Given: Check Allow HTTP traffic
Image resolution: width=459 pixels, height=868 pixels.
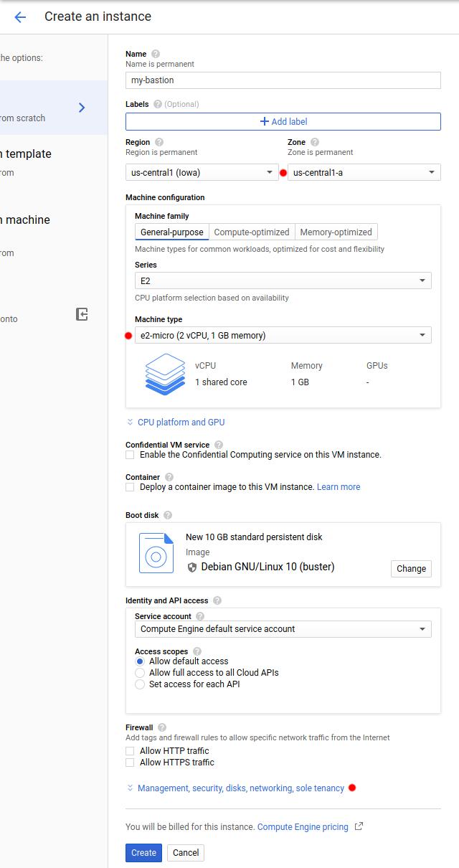Looking at the screenshot, I should (x=130, y=750).
